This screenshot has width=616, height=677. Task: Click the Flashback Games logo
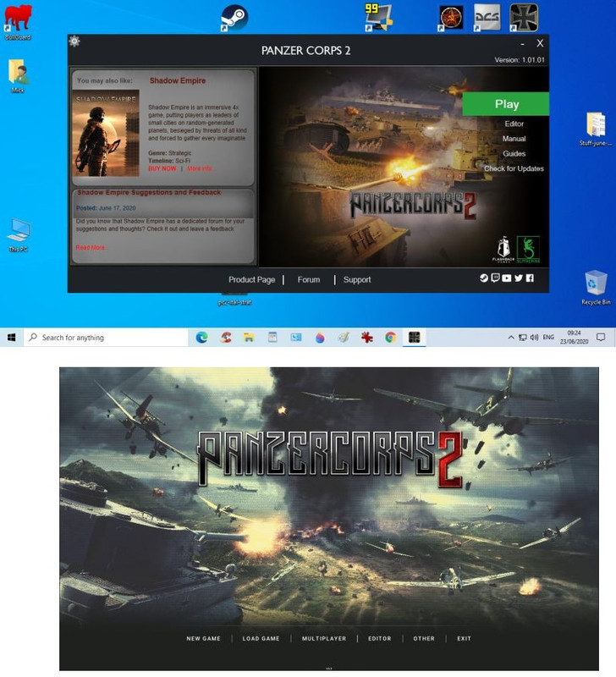503,250
